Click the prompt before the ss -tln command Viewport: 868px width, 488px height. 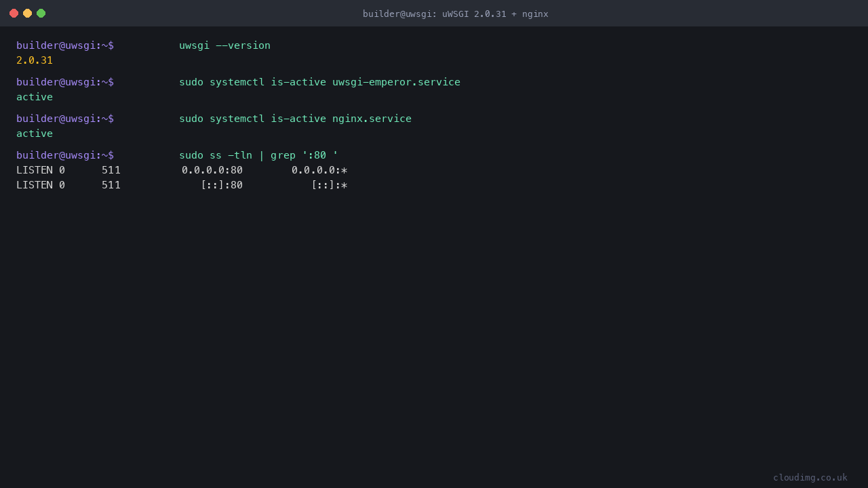(x=65, y=155)
